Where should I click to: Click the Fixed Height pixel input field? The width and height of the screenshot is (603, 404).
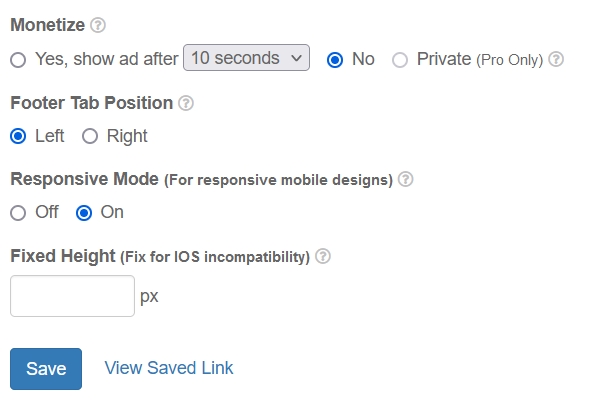click(72, 296)
